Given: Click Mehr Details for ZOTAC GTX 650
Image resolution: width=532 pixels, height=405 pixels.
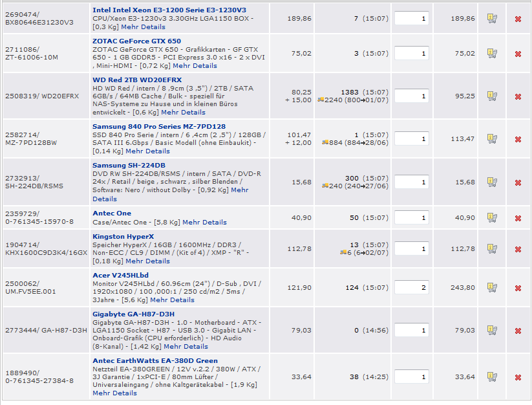Looking at the screenshot, I should pos(195,65).
